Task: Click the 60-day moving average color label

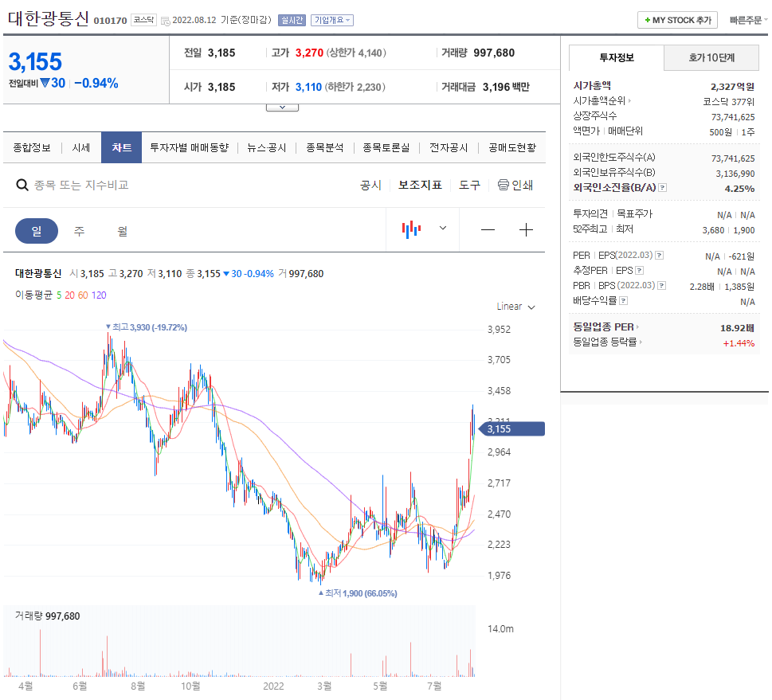Action: [x=83, y=295]
